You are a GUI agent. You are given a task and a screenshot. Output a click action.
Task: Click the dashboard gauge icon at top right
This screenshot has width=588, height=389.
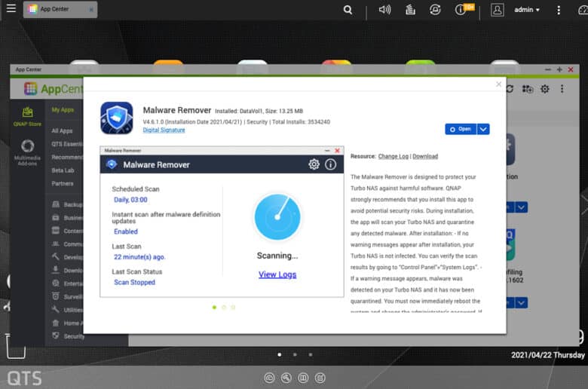click(x=583, y=10)
